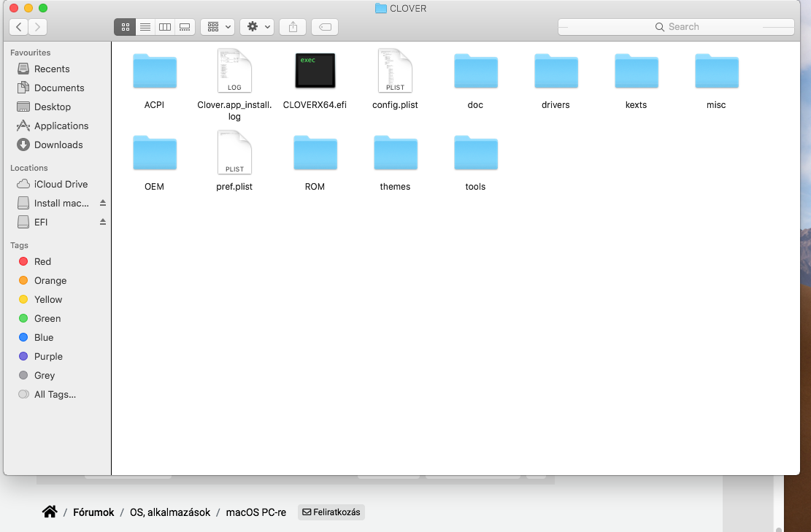Select the pref.plist file icon
The width and height of the screenshot is (811, 532).
tap(234, 153)
